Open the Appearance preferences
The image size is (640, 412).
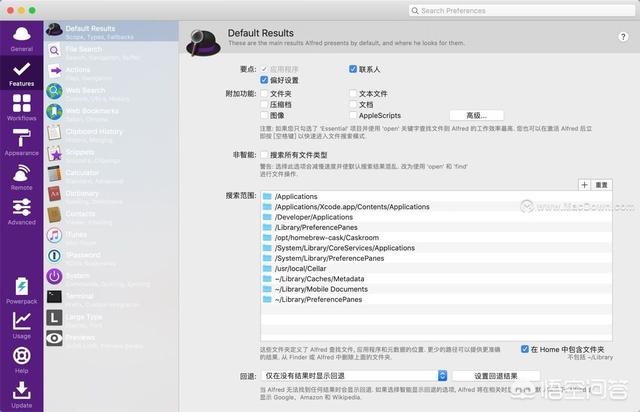coord(21,142)
